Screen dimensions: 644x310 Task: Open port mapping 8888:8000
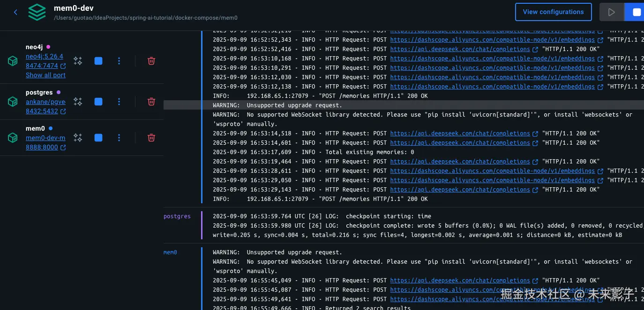(x=42, y=147)
